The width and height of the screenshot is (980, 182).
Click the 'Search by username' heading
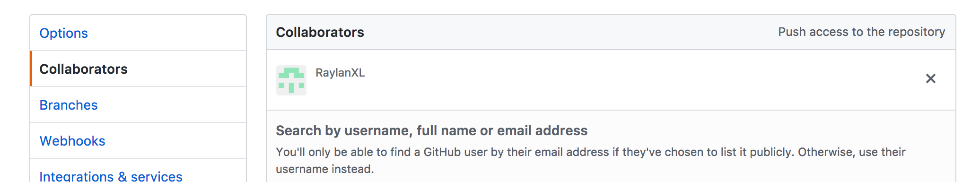[432, 130]
